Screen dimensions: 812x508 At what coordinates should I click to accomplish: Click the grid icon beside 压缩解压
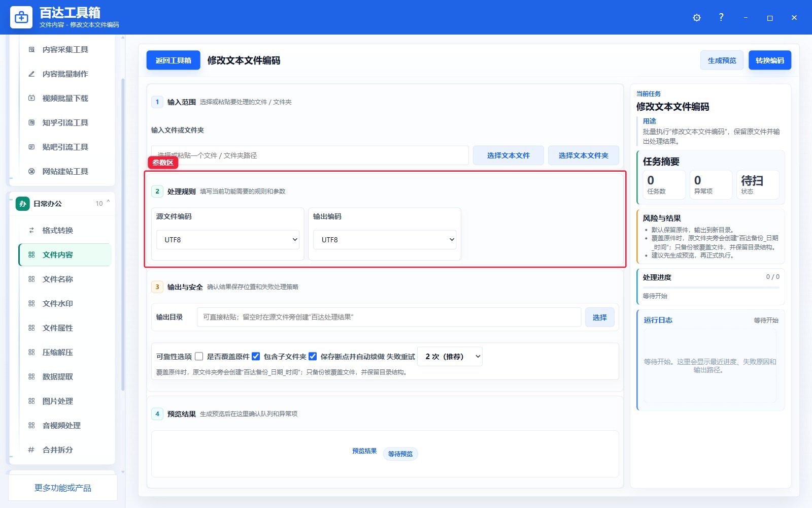pyautogui.click(x=31, y=353)
